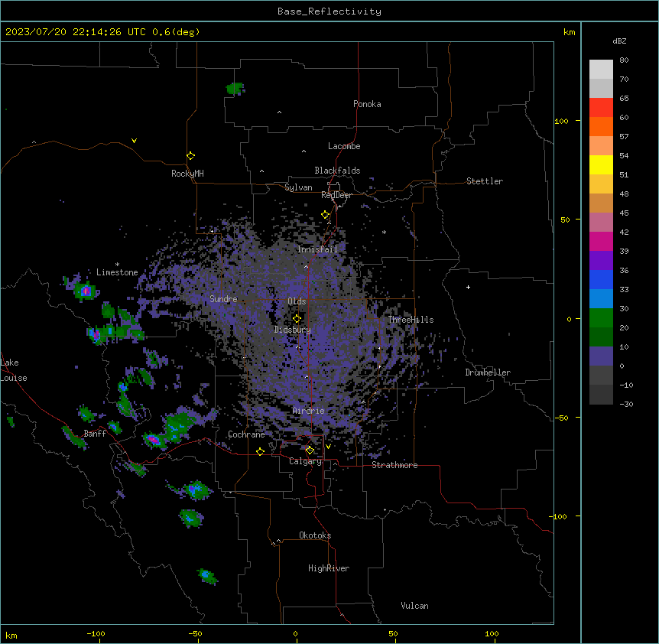Click the Lacombe city label
Viewport: 659px width, 644px height.
(344, 146)
